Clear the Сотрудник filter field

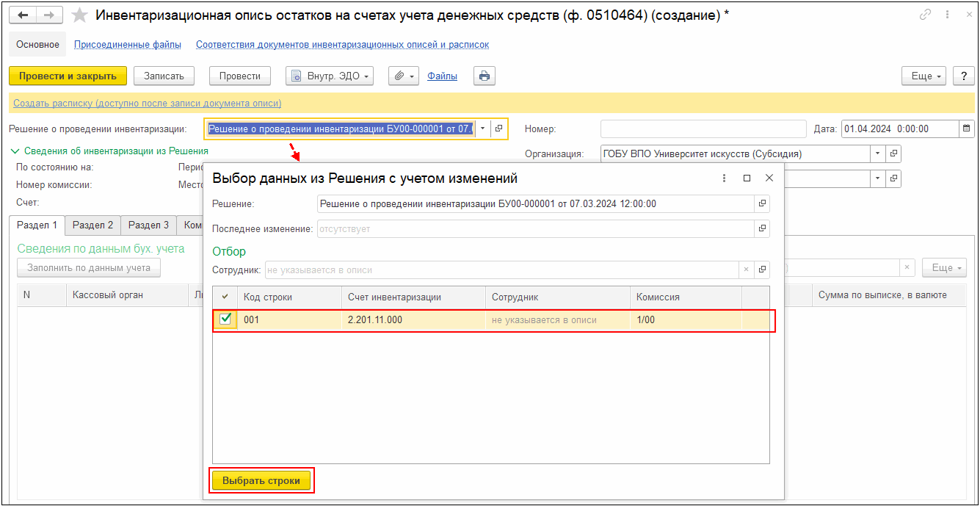tap(747, 270)
